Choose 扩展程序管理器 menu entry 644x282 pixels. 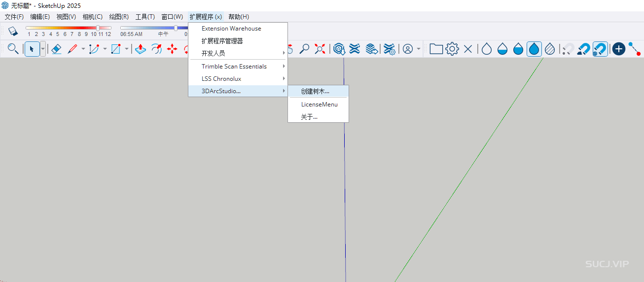tap(238, 41)
